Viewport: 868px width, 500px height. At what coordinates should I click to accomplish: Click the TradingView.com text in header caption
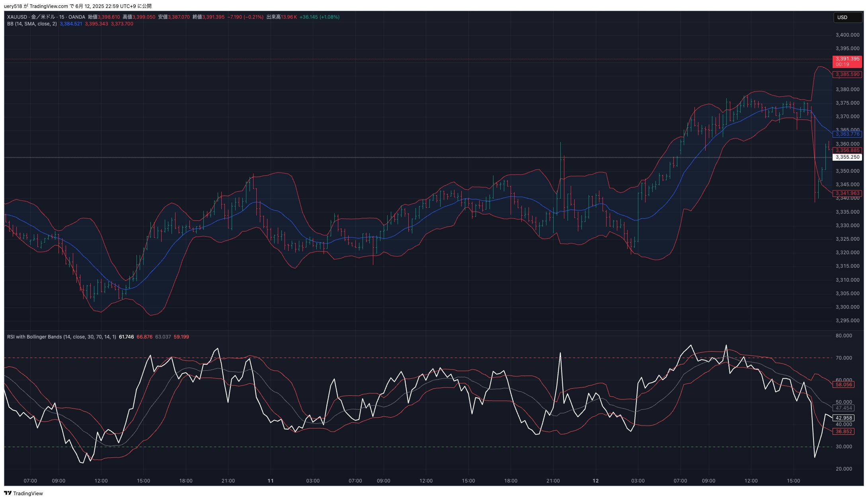(49, 6)
